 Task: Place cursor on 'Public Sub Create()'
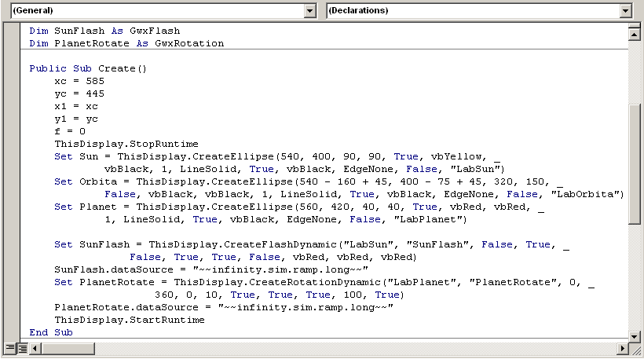tap(88, 68)
